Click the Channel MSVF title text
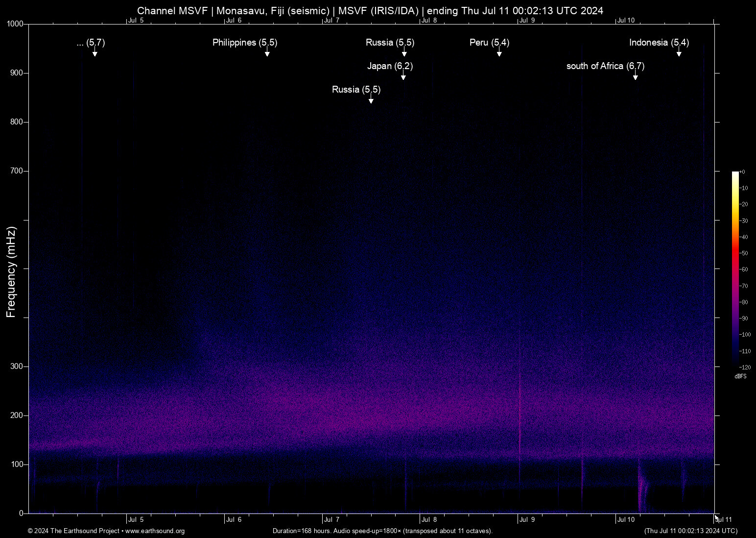 click(370, 11)
